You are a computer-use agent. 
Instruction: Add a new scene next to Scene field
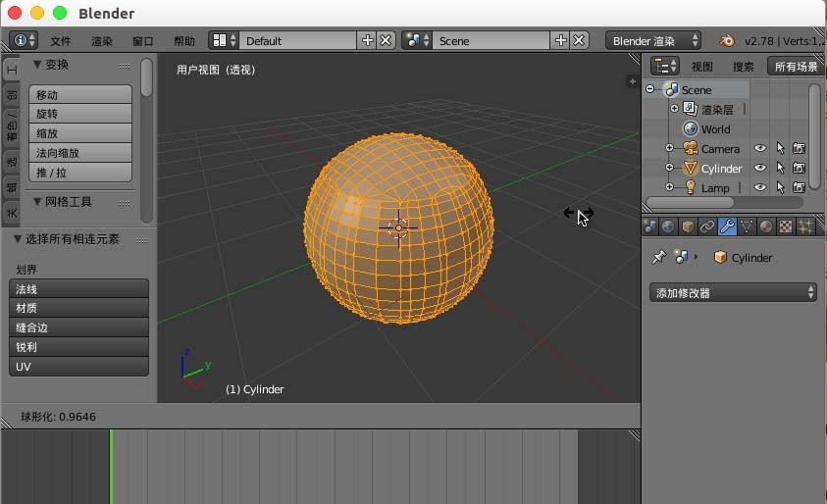point(560,40)
